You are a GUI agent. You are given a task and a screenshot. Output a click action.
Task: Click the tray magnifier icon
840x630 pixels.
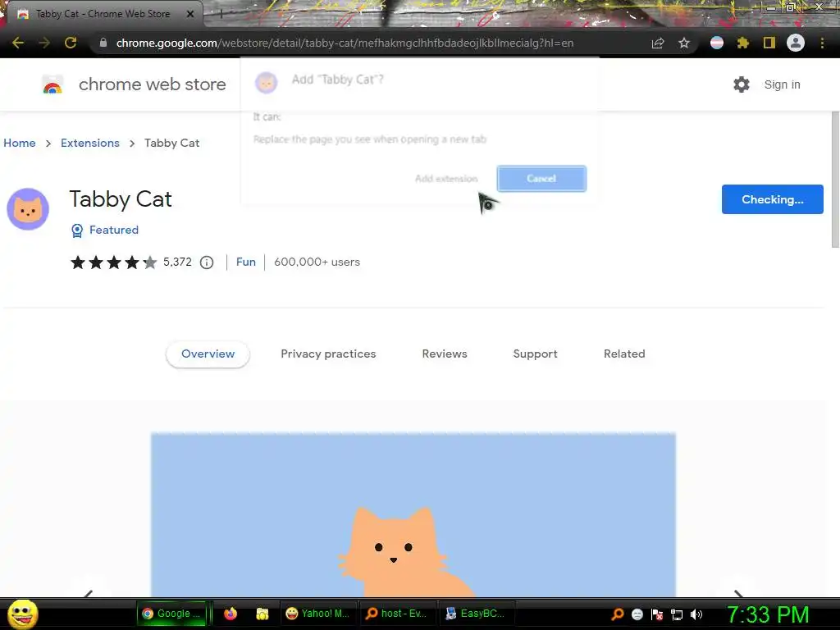617,614
